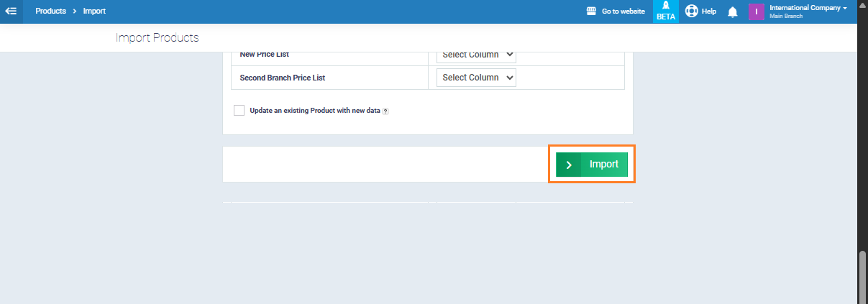Click the Help text link
The width and height of the screenshot is (868, 304).
(x=709, y=11)
